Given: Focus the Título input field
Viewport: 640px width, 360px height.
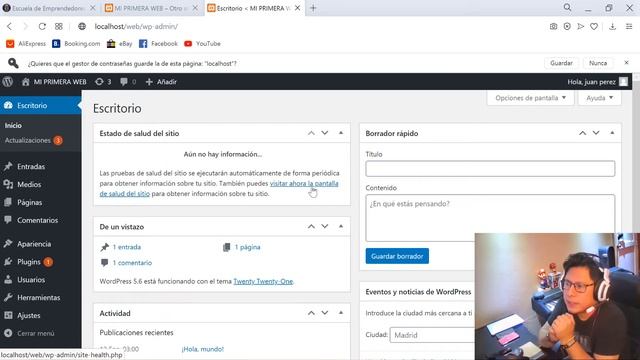Looking at the screenshot, I should point(490,169).
